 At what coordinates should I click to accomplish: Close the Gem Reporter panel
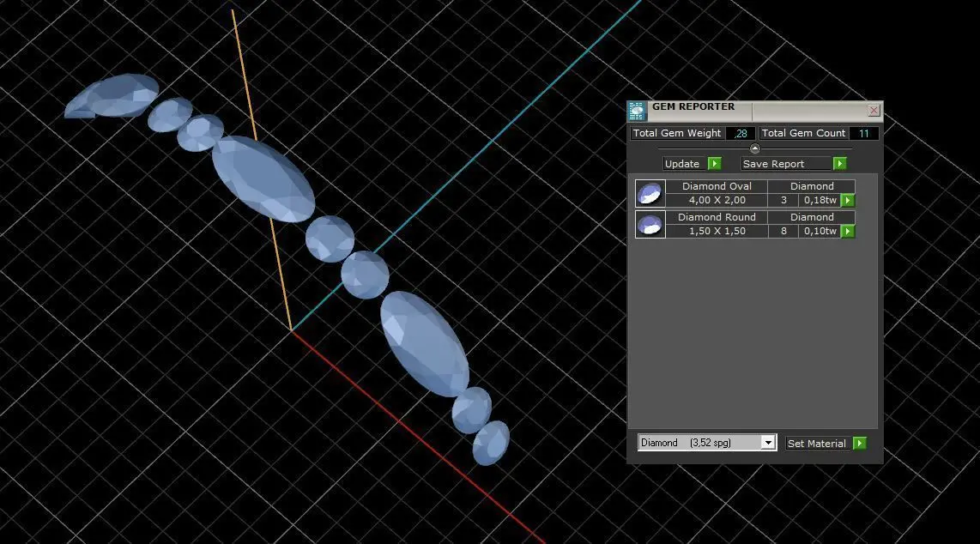click(x=874, y=111)
